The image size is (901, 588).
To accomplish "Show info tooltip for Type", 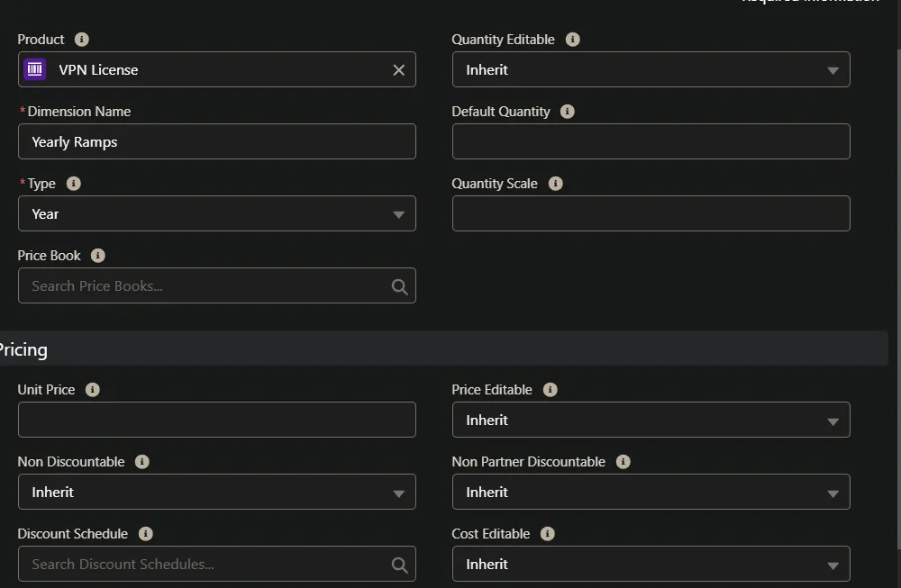I will click(74, 183).
